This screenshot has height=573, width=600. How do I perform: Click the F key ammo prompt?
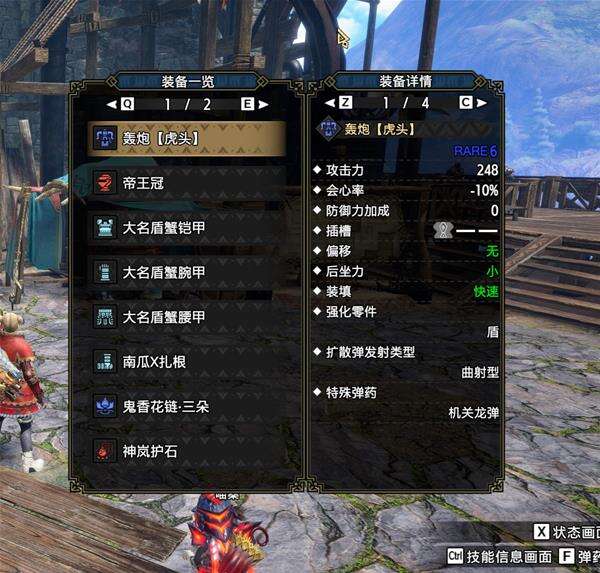579,557
